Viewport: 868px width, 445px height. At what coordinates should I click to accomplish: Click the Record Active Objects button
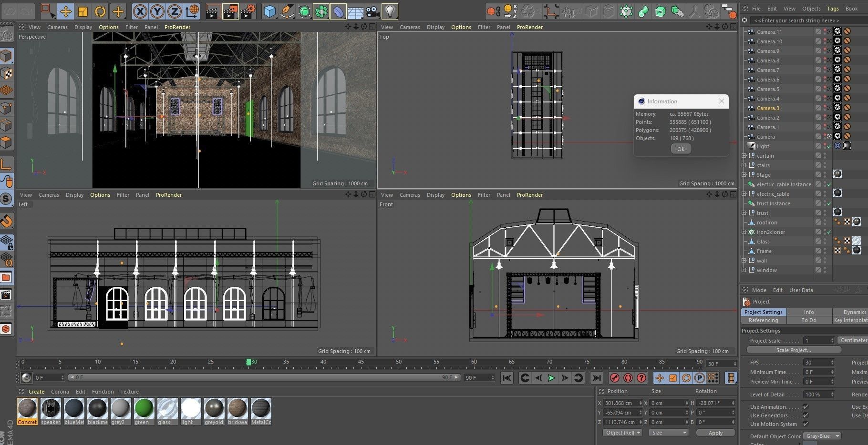pyautogui.click(x=615, y=378)
